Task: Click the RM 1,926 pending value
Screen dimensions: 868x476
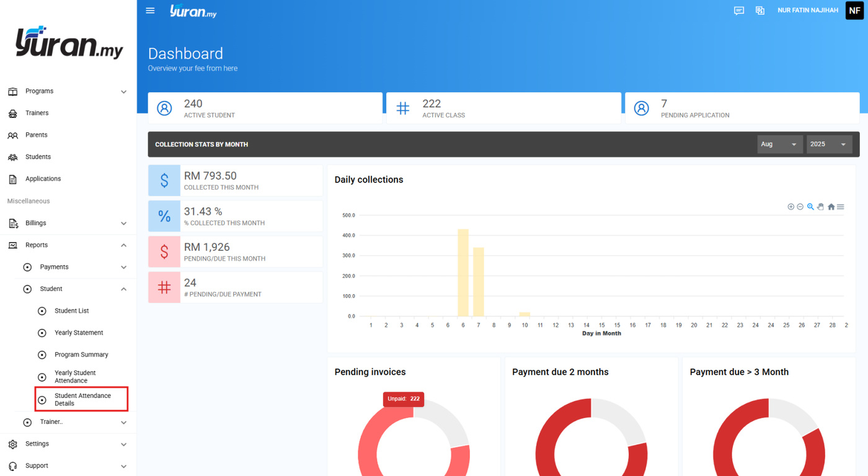Action: point(207,247)
